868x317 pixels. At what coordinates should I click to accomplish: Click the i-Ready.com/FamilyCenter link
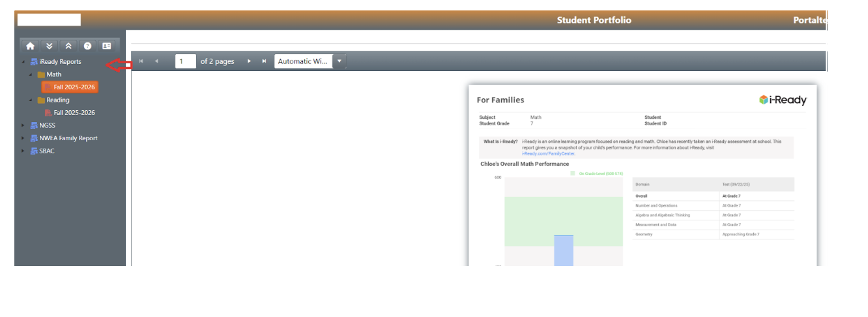(548, 154)
